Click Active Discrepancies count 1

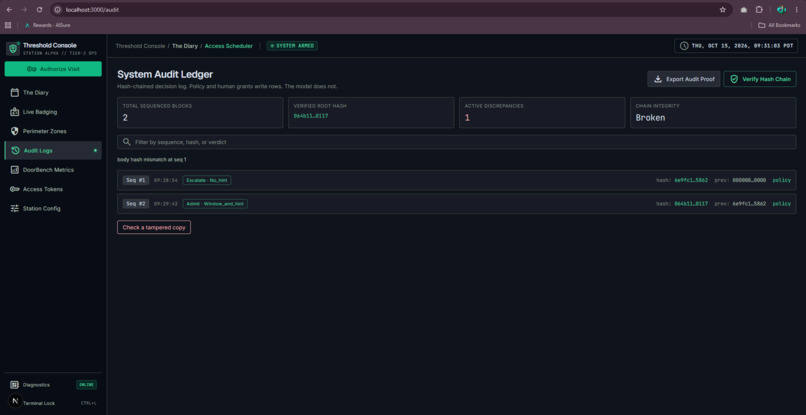pyautogui.click(x=467, y=118)
